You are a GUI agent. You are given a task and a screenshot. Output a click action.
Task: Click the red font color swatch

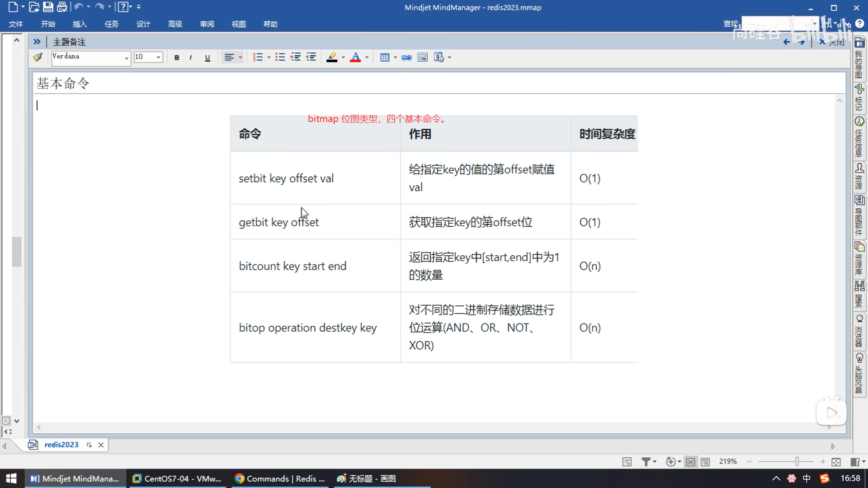coord(355,57)
